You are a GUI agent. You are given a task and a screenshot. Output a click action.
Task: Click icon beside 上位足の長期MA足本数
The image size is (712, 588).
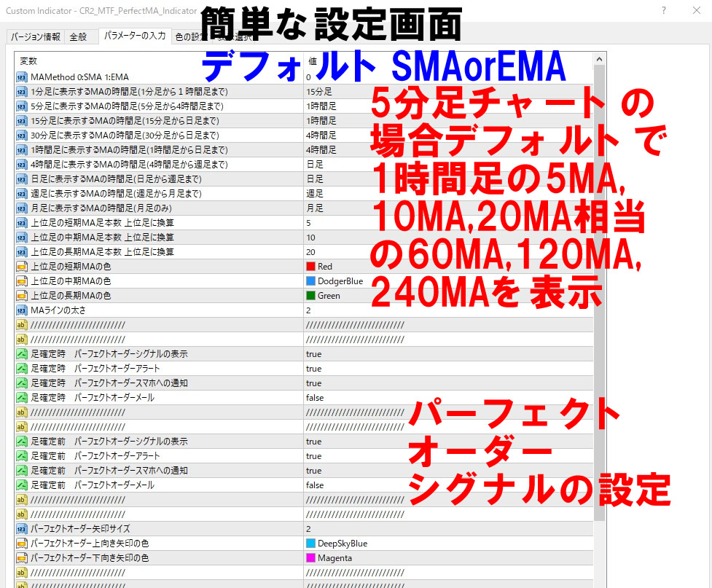[x=21, y=252]
